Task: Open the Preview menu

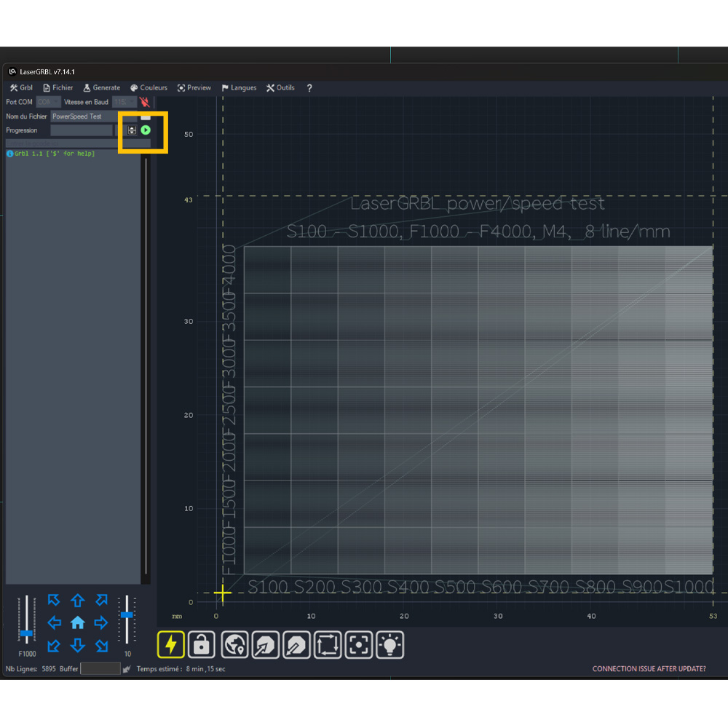Action: [194, 88]
